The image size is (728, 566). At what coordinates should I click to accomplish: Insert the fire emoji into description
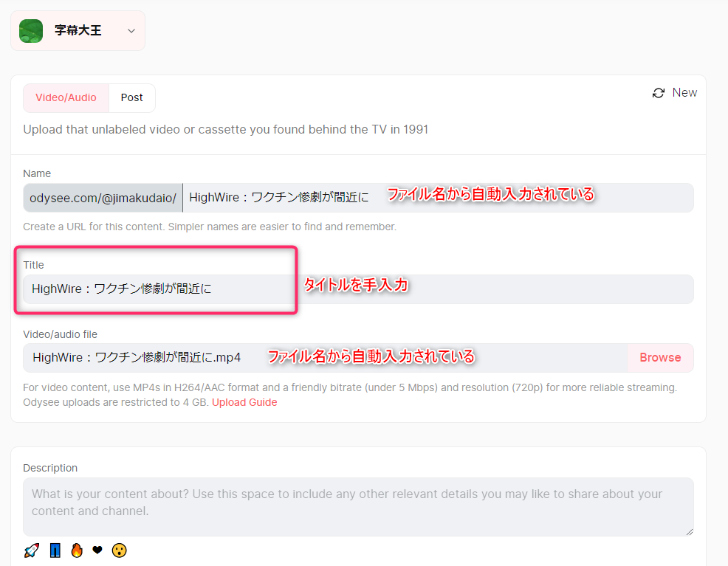[76, 551]
